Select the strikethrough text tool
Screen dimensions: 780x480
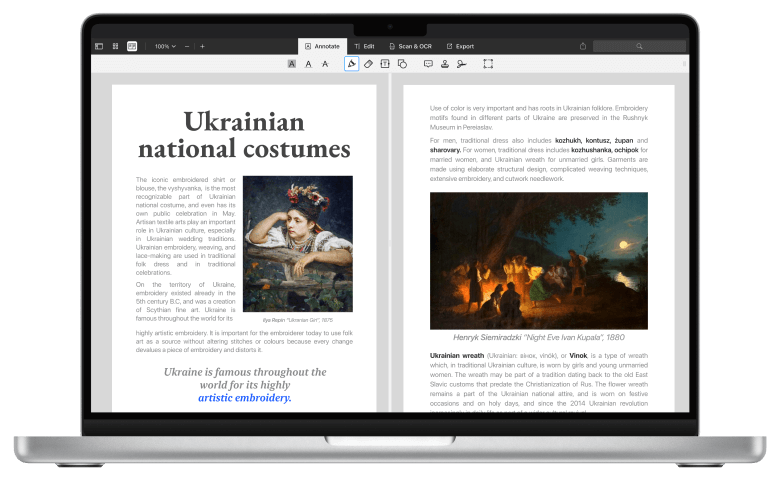point(325,64)
